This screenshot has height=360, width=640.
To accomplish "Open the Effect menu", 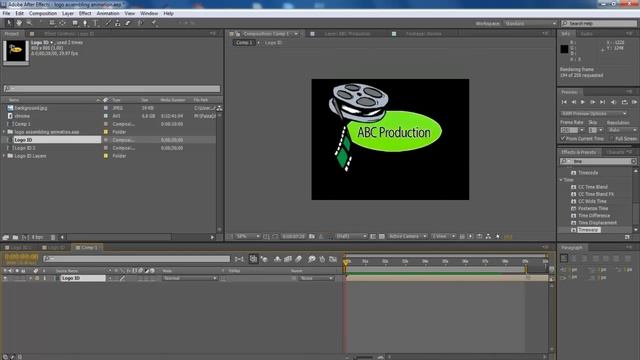I will [x=85, y=13].
